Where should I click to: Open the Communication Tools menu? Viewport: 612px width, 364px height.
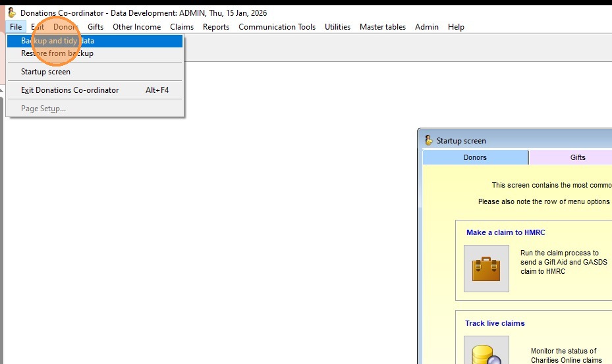point(277,27)
